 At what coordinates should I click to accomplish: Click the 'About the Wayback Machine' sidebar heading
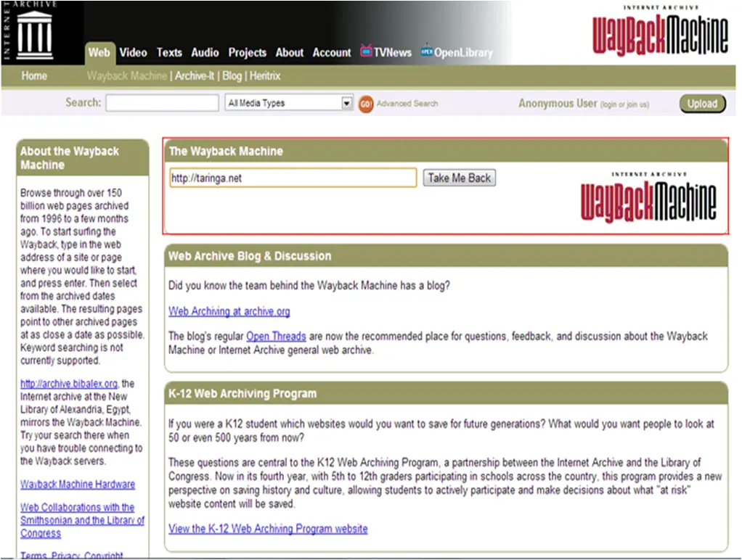(x=70, y=158)
